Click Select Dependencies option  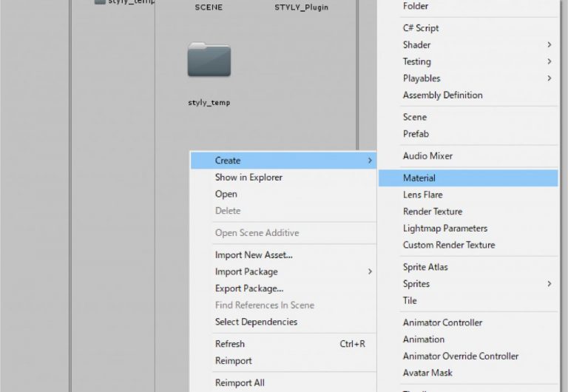click(x=256, y=322)
